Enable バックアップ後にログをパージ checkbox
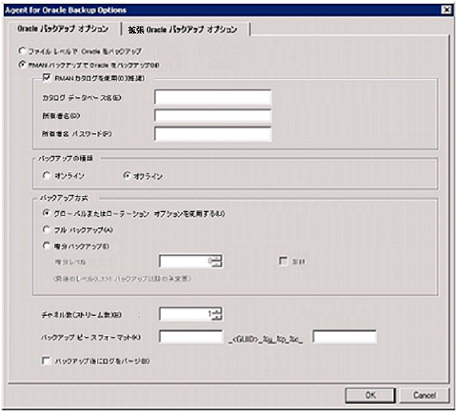 [x=46, y=360]
